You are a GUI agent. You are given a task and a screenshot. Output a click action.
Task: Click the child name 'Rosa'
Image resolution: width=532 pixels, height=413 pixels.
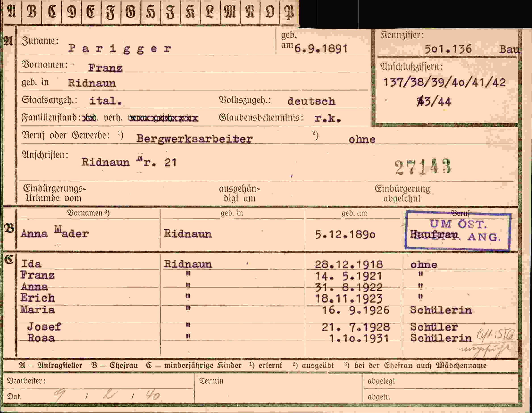coord(41,338)
